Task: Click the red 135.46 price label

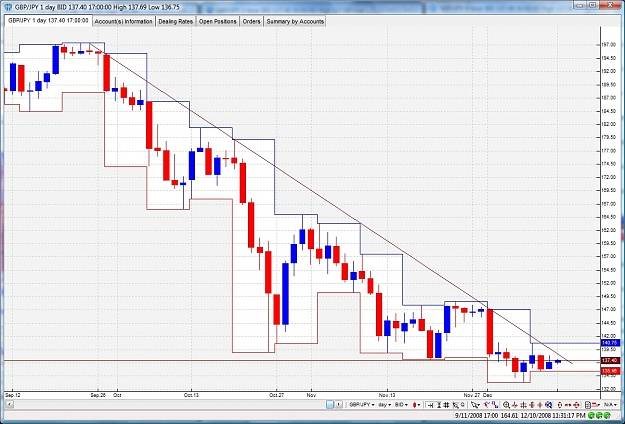Action: tap(610, 371)
